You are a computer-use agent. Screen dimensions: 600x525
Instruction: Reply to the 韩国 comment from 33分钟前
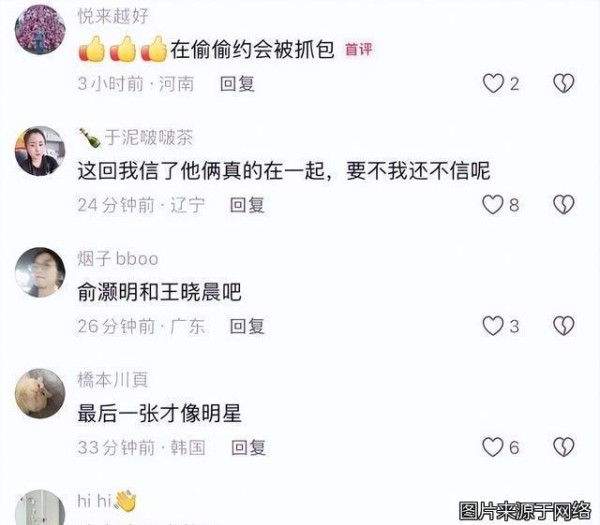[248, 447]
